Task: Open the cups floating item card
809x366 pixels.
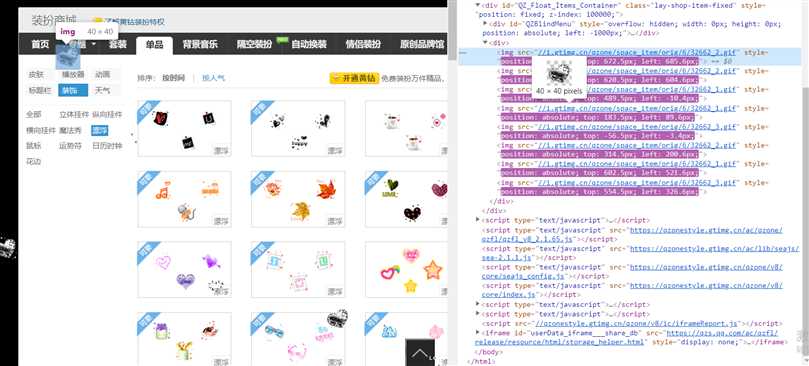Action: pos(407,129)
